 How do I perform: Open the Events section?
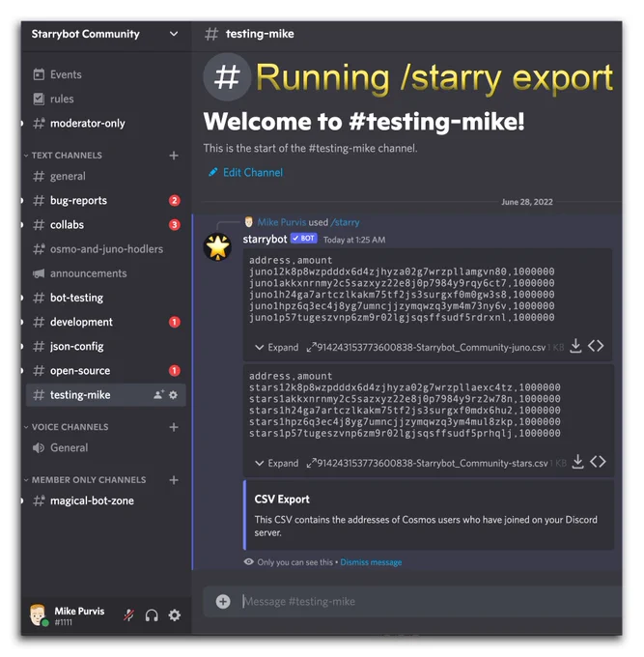click(x=57, y=74)
